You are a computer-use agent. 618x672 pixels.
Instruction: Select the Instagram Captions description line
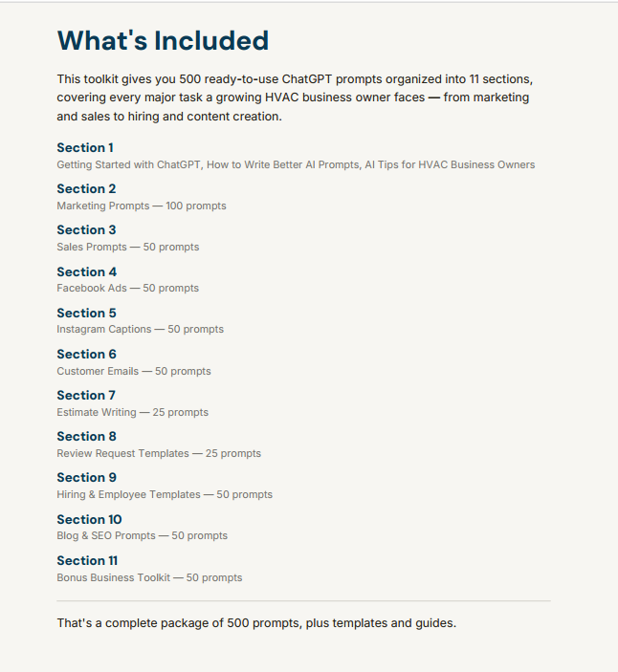[141, 329]
